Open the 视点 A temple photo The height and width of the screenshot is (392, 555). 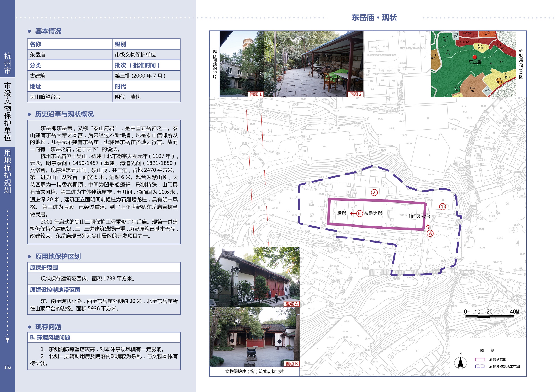[254, 277]
